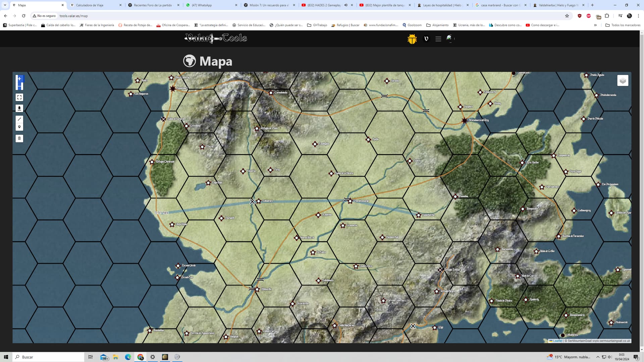The image size is (644, 362).
Task: Click the Windows Start button
Action: pos(6,357)
